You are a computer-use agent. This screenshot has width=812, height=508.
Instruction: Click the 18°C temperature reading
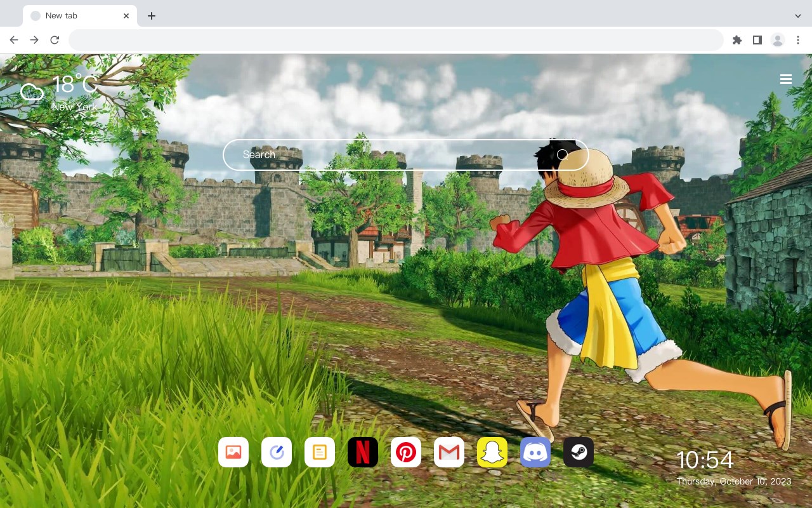(75, 84)
